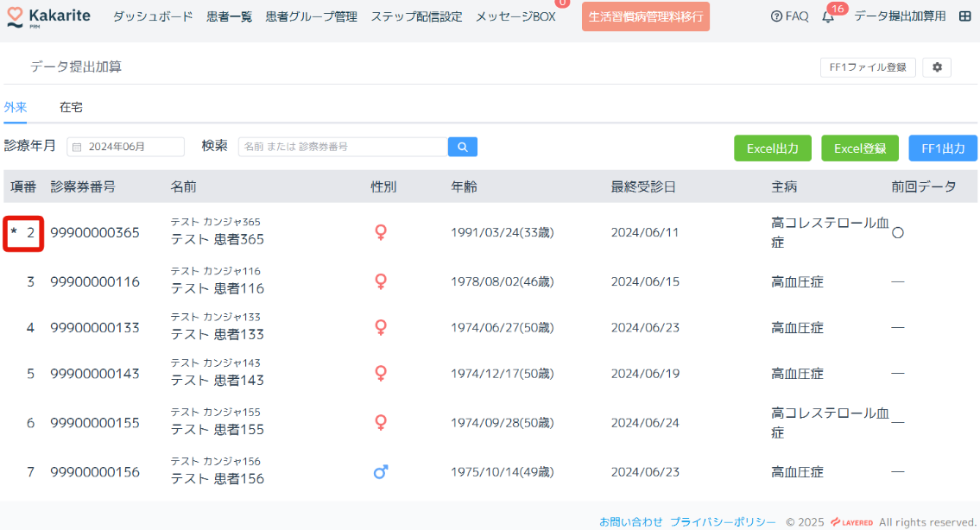Image resolution: width=980 pixels, height=530 pixels.
Task: Open the FAQ help link
Action: coord(789,16)
